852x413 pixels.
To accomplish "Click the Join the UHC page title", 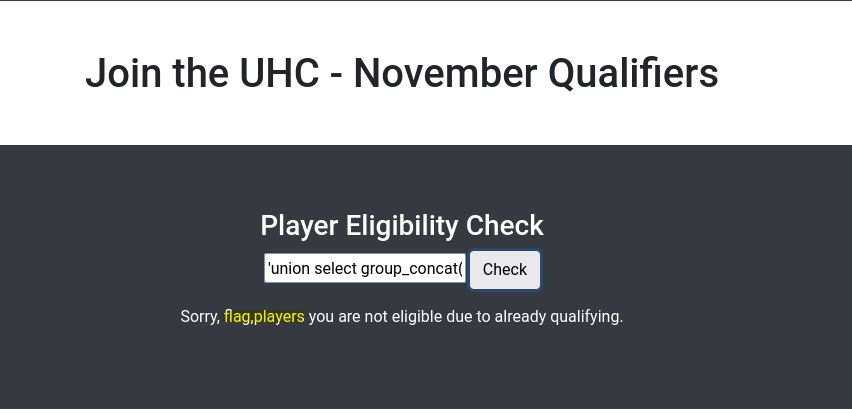I will 402,73.
